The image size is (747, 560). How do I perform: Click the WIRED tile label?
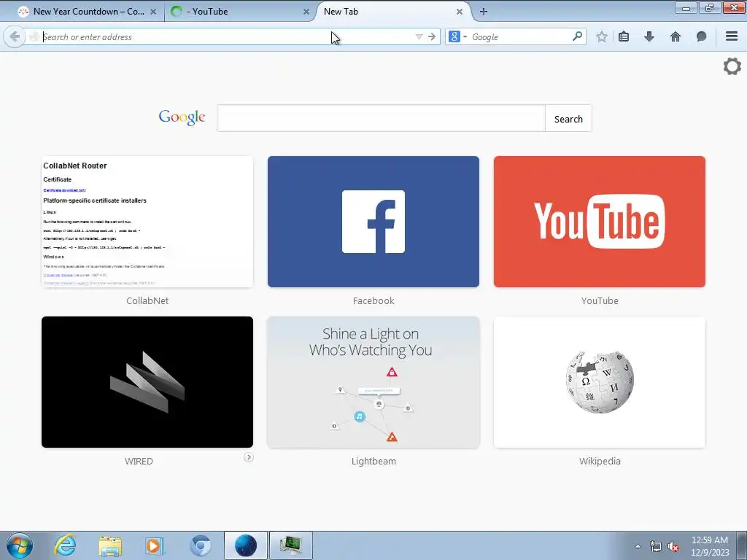tap(139, 461)
